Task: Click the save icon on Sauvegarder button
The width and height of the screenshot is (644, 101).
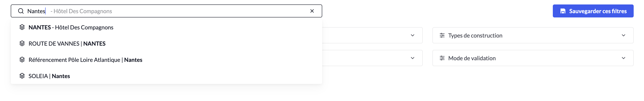Action: point(563,11)
